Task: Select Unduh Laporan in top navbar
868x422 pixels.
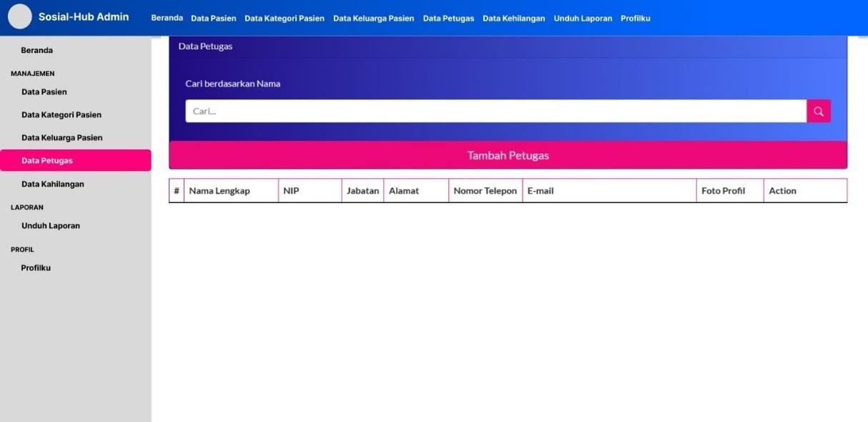Action: coord(583,19)
